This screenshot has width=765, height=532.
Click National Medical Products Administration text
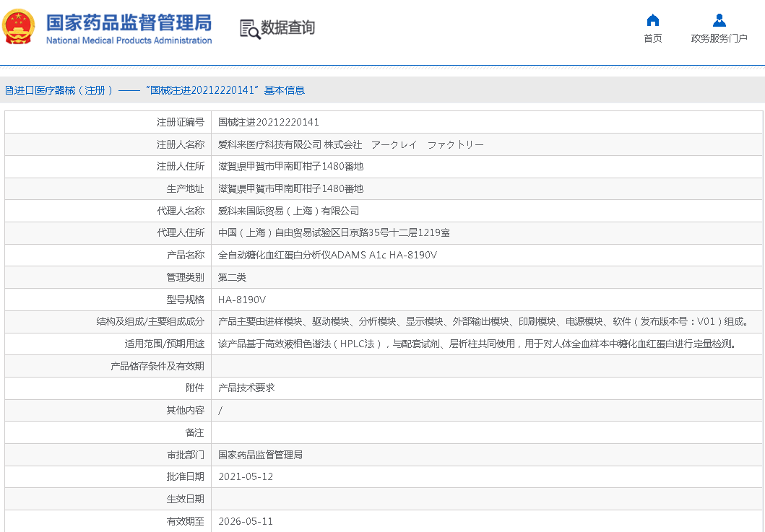129,40
